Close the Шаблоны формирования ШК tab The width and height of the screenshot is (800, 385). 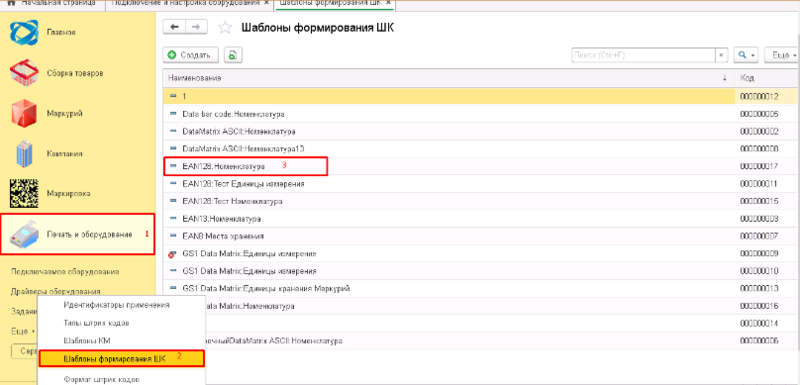coord(388,3)
